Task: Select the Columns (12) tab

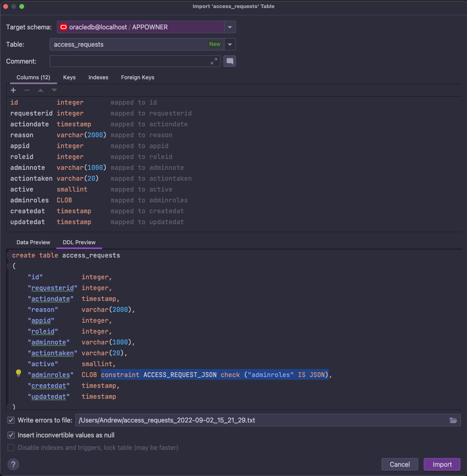Action: click(x=33, y=77)
